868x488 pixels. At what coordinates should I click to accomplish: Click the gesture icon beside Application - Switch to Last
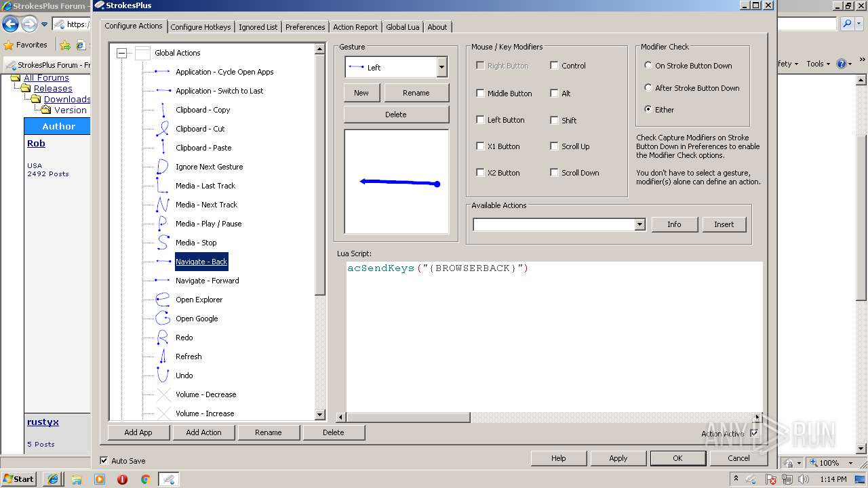tap(163, 90)
